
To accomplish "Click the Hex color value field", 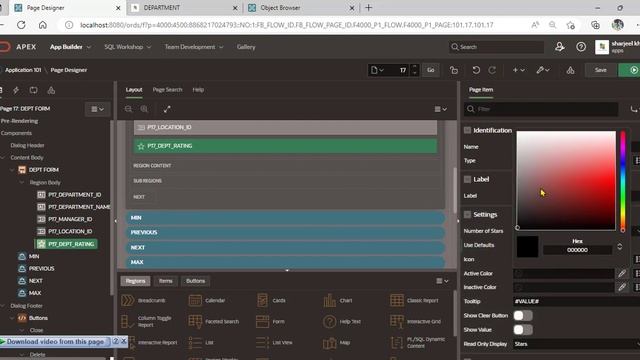I will (x=577, y=250).
